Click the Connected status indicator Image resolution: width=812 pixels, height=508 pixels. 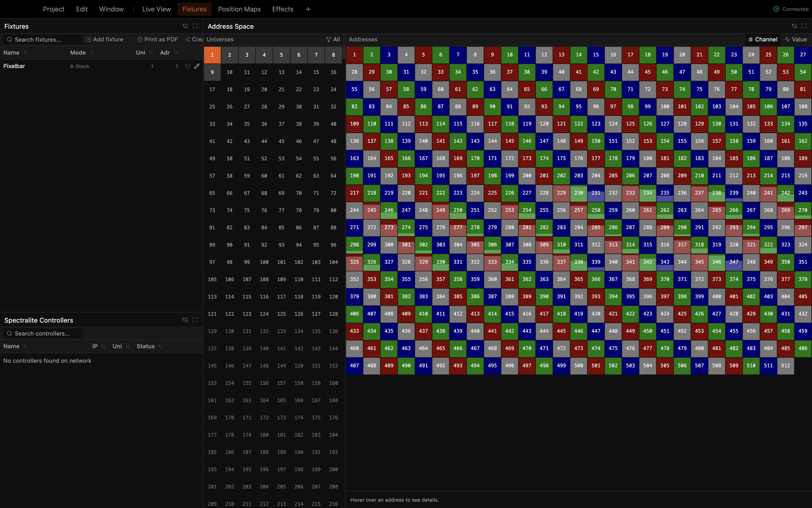(x=791, y=9)
